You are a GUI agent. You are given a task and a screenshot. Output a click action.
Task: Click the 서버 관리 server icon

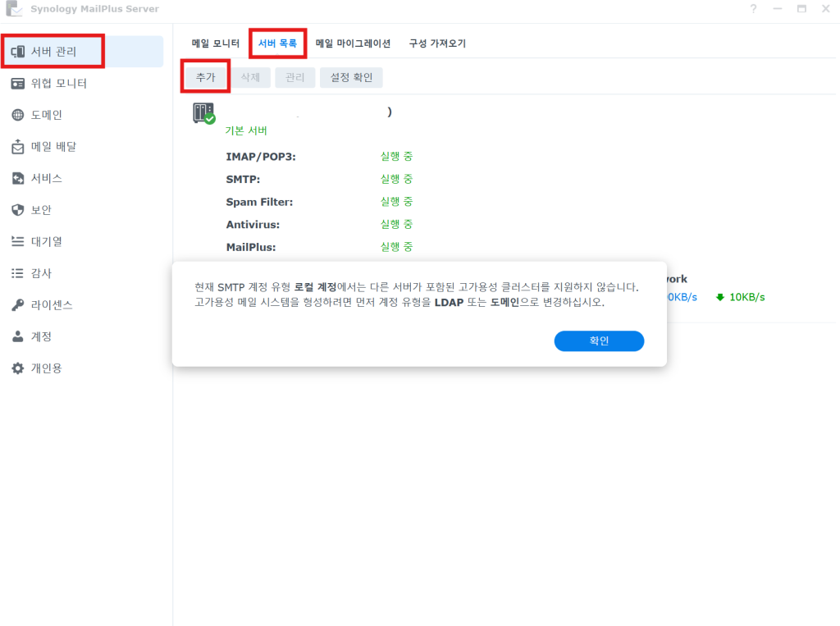18,52
